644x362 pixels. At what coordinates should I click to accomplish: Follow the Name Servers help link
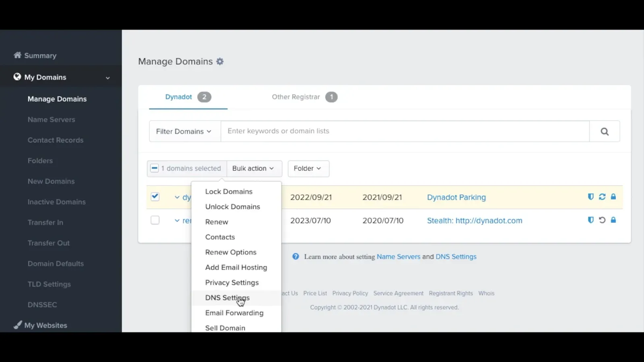pos(398,257)
